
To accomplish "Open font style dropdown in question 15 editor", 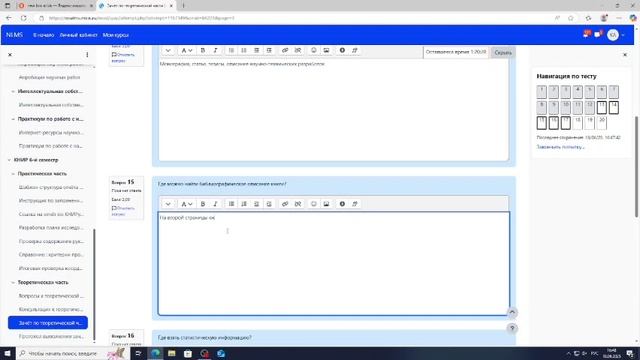I will pos(187,204).
